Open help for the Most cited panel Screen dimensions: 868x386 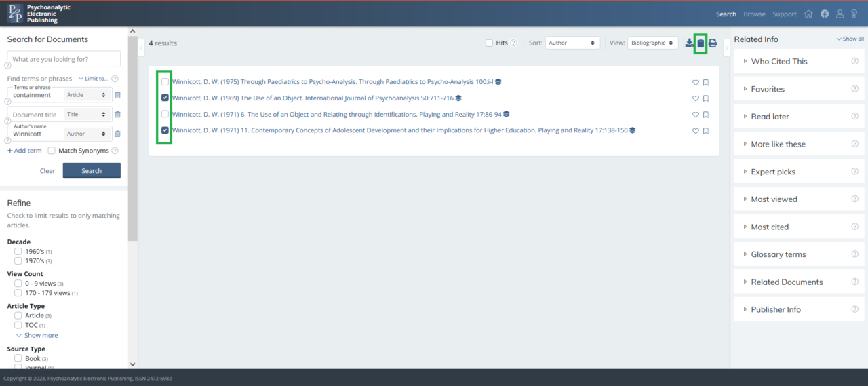[x=854, y=227]
